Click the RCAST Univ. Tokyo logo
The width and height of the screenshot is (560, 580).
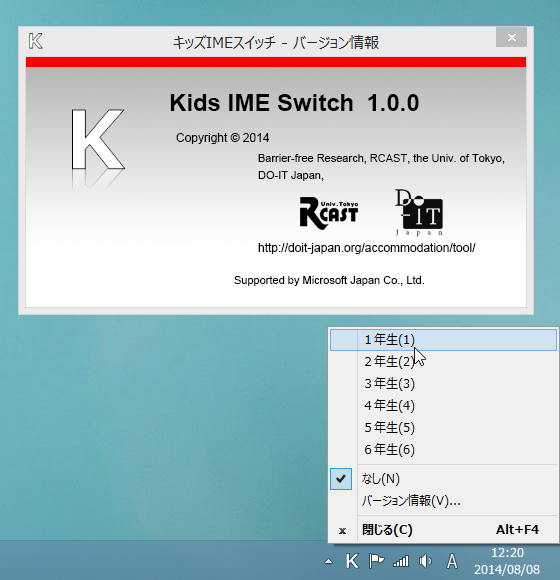329,213
